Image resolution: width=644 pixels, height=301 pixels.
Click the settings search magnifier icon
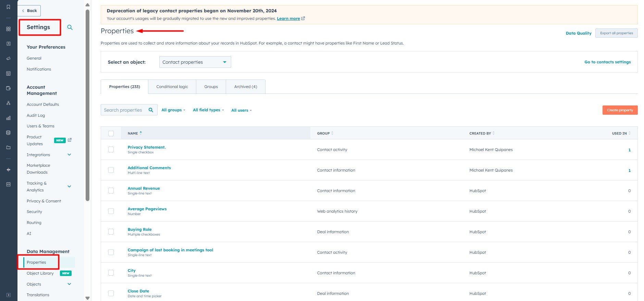click(x=70, y=27)
